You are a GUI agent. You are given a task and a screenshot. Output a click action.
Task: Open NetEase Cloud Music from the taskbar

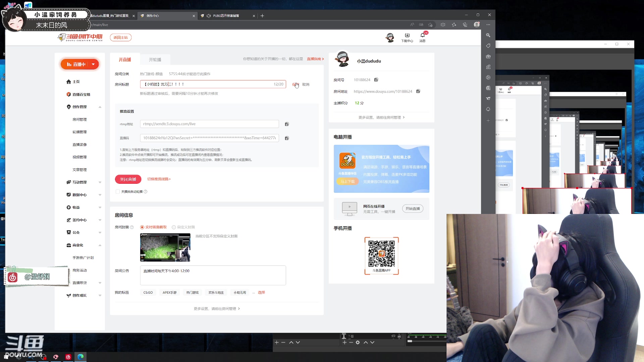point(68,357)
